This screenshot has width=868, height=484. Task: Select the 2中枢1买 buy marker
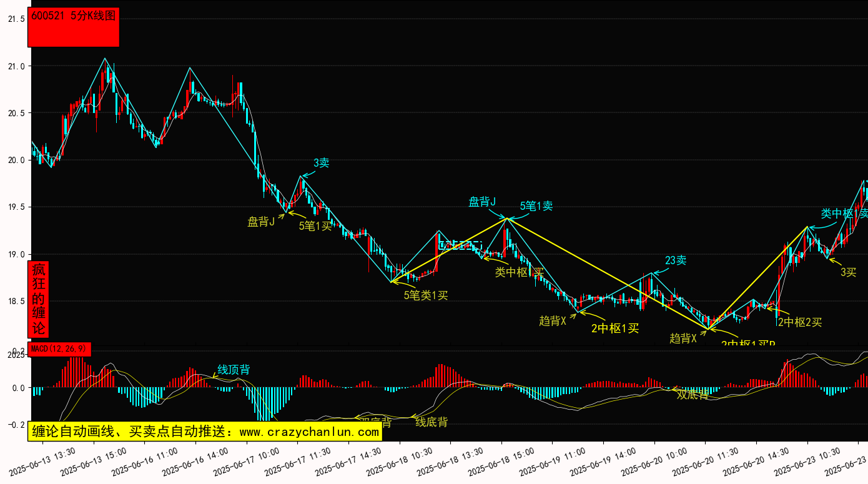click(x=615, y=328)
